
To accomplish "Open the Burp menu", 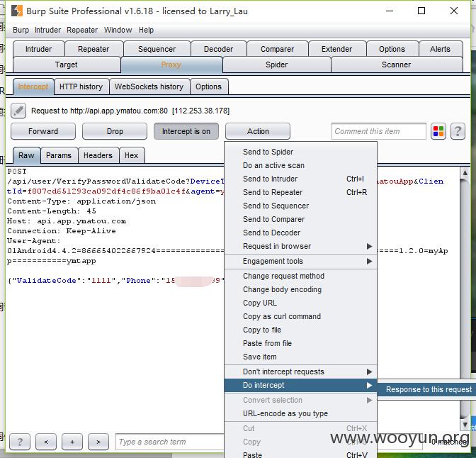I will tap(21, 30).
